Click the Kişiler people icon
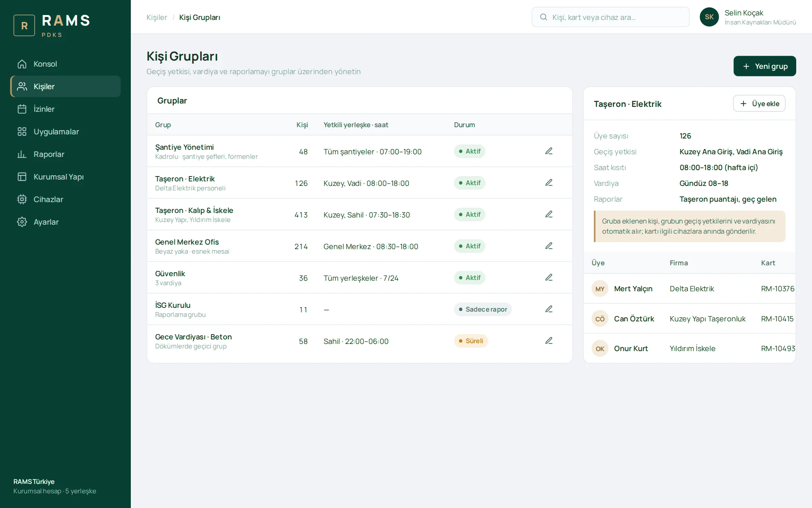 (22, 87)
